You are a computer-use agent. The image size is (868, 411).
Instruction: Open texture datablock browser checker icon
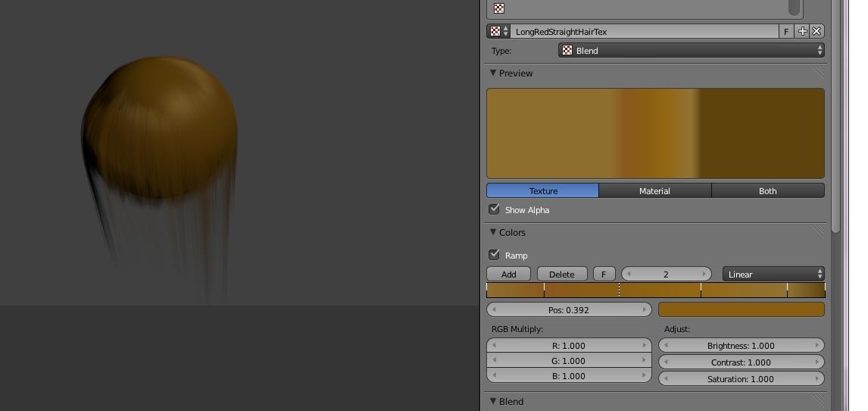pos(498,32)
